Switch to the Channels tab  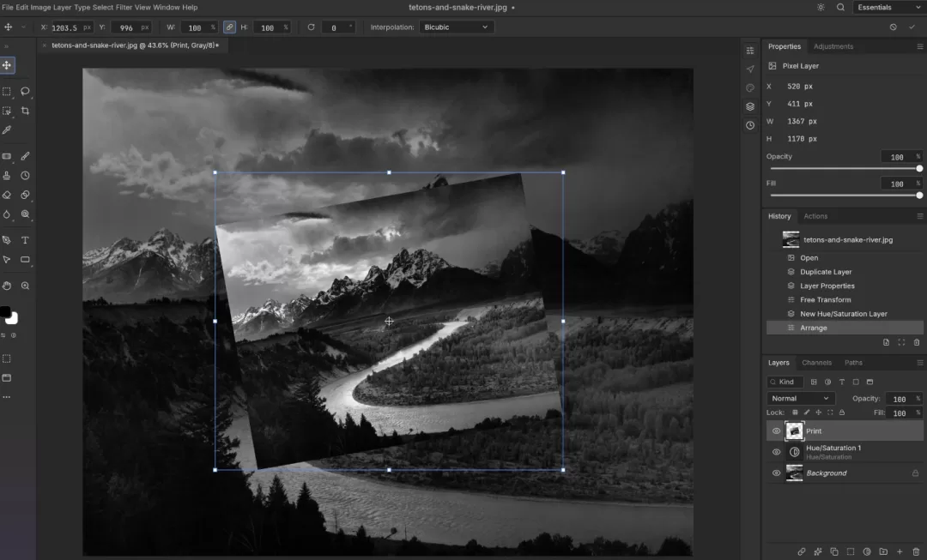click(x=816, y=363)
